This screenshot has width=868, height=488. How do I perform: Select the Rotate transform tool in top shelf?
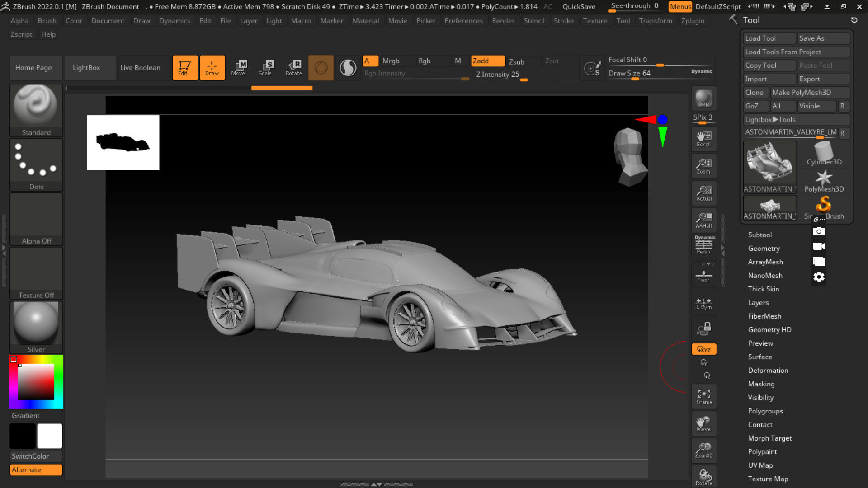(x=293, y=68)
